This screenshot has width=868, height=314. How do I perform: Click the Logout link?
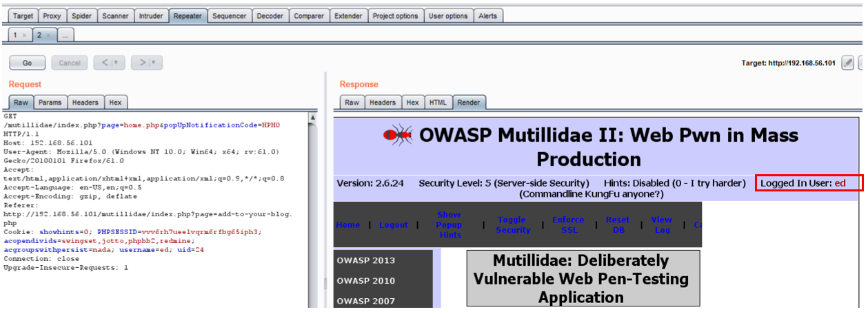[394, 225]
